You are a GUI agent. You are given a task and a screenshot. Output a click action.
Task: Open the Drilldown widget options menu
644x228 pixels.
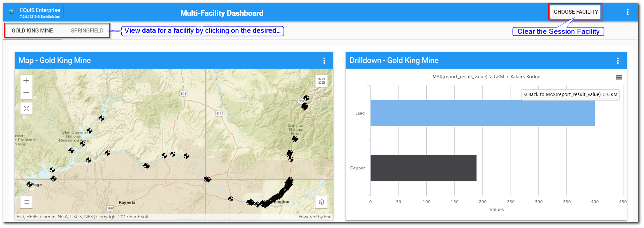(x=618, y=61)
